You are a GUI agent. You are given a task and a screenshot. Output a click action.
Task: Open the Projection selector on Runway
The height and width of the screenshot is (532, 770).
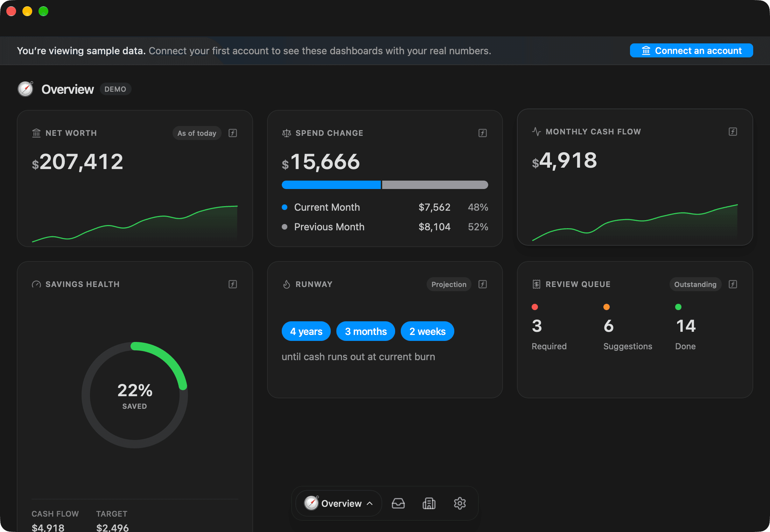click(x=449, y=284)
